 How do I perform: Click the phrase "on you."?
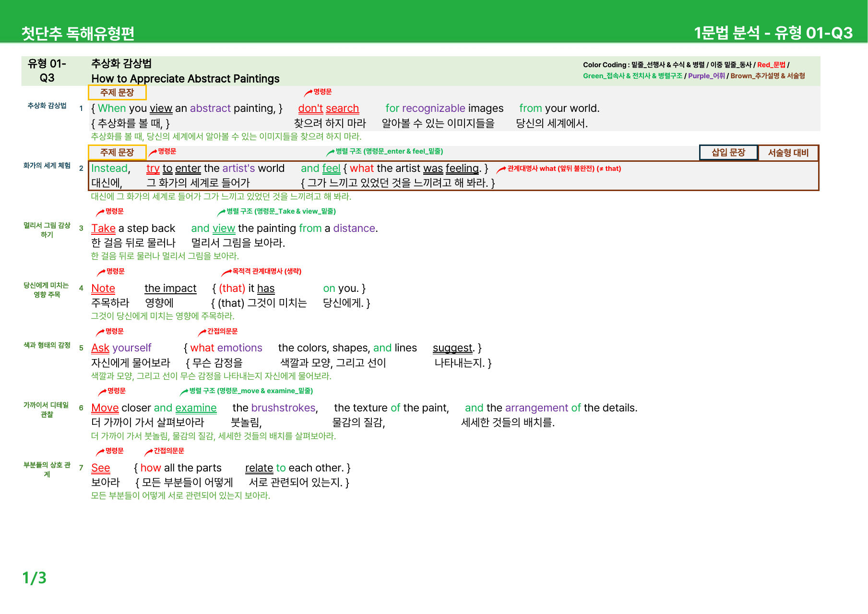pos(344,289)
